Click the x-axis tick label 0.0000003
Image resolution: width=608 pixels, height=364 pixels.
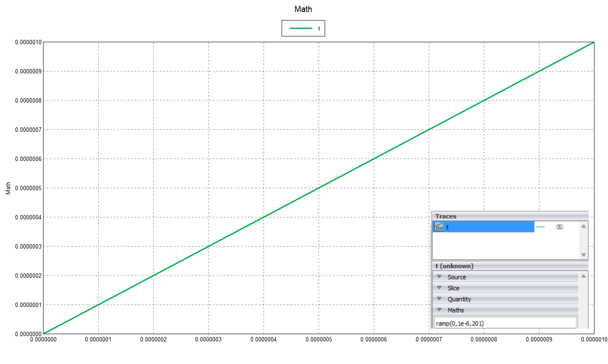tap(208, 340)
